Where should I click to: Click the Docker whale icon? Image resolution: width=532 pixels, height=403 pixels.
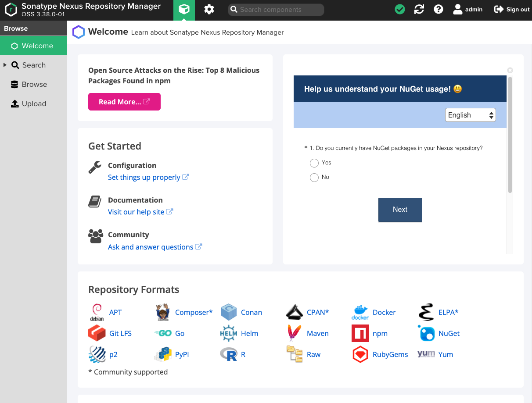coord(360,312)
